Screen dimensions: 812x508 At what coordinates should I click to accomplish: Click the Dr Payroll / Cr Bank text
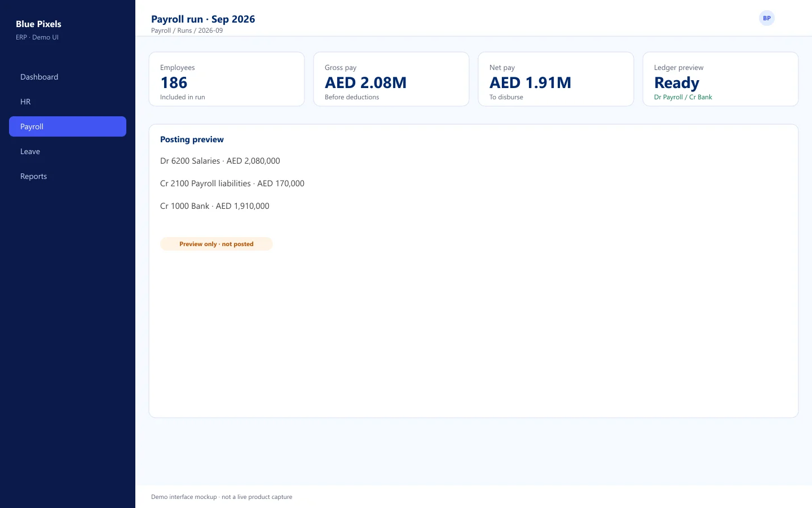pos(683,97)
